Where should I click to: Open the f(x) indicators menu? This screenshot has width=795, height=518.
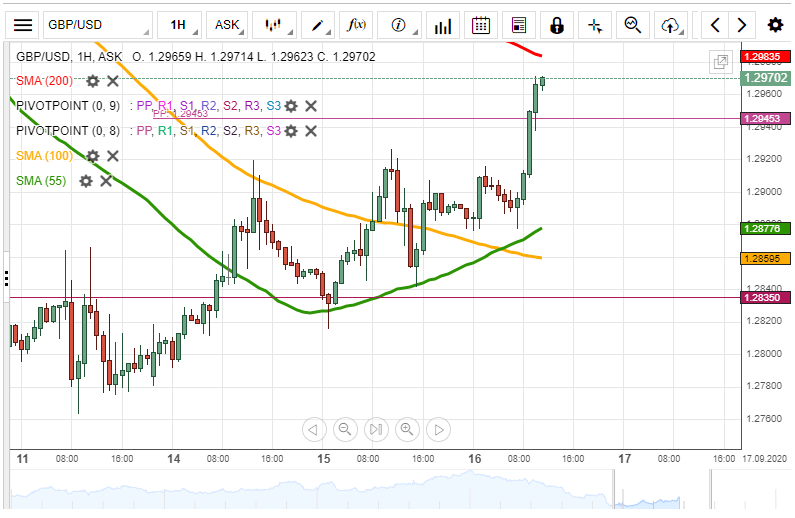point(356,25)
